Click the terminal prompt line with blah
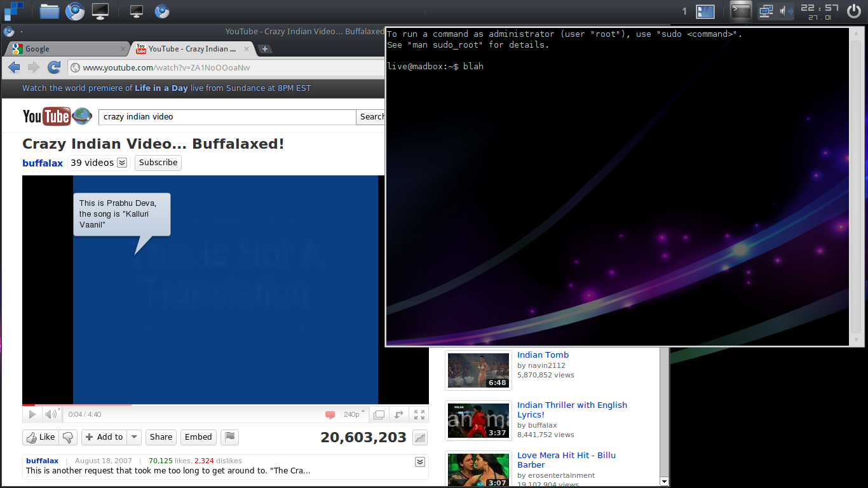 click(435, 66)
